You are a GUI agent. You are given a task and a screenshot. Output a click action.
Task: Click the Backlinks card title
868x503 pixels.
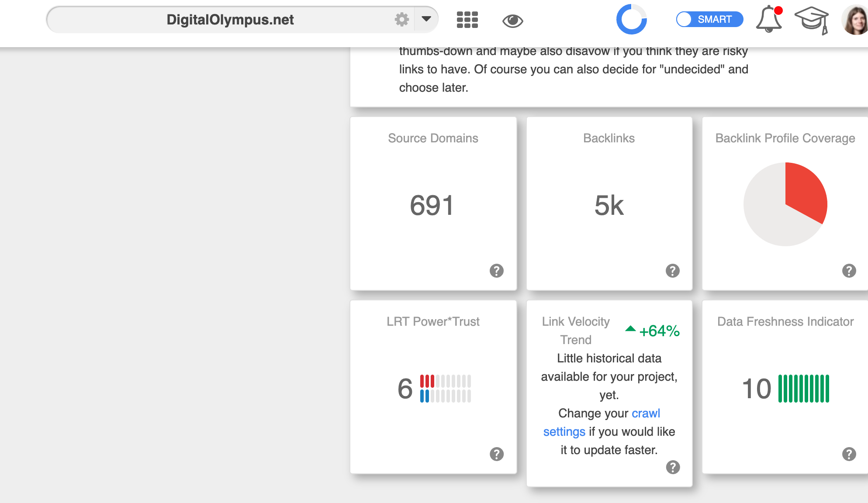point(609,138)
